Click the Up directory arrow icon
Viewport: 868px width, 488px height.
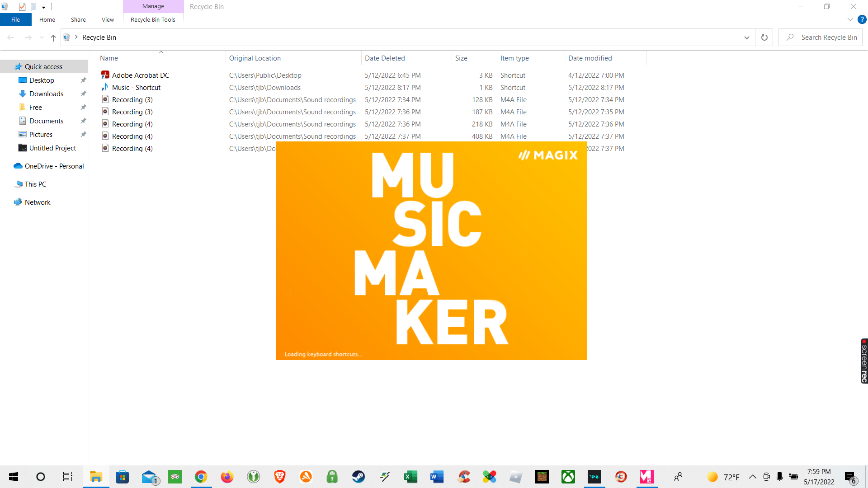[x=53, y=38]
